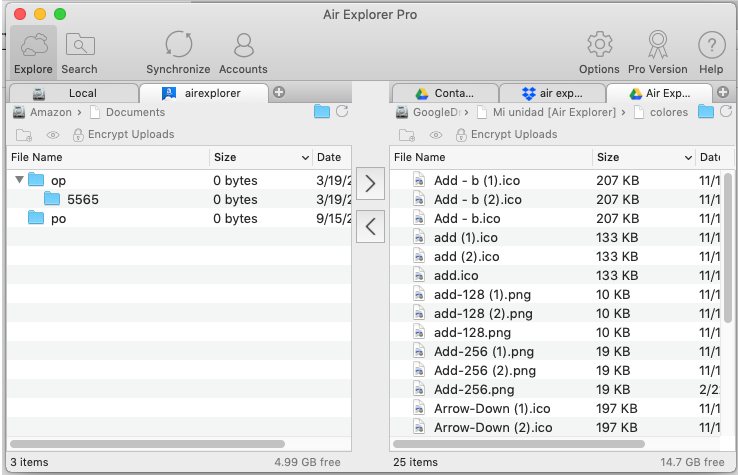Click the right pane vertical scrollbar
The height and width of the screenshot is (475, 738).
click(728, 248)
